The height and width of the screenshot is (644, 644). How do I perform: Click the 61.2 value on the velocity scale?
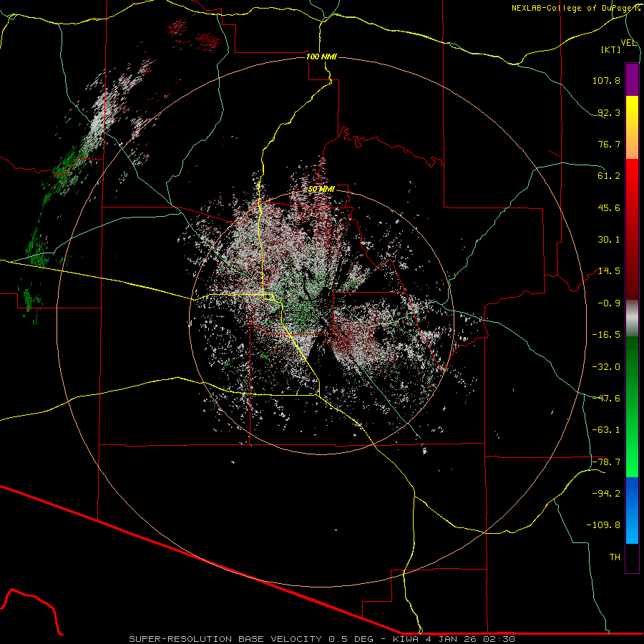click(x=609, y=176)
